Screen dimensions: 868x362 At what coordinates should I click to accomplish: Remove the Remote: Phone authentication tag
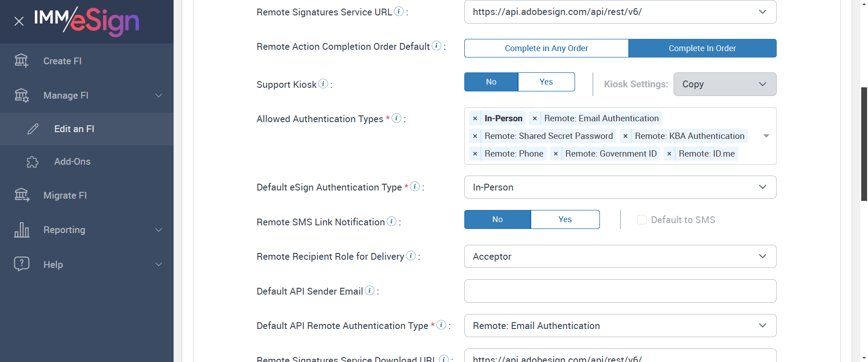[475, 154]
